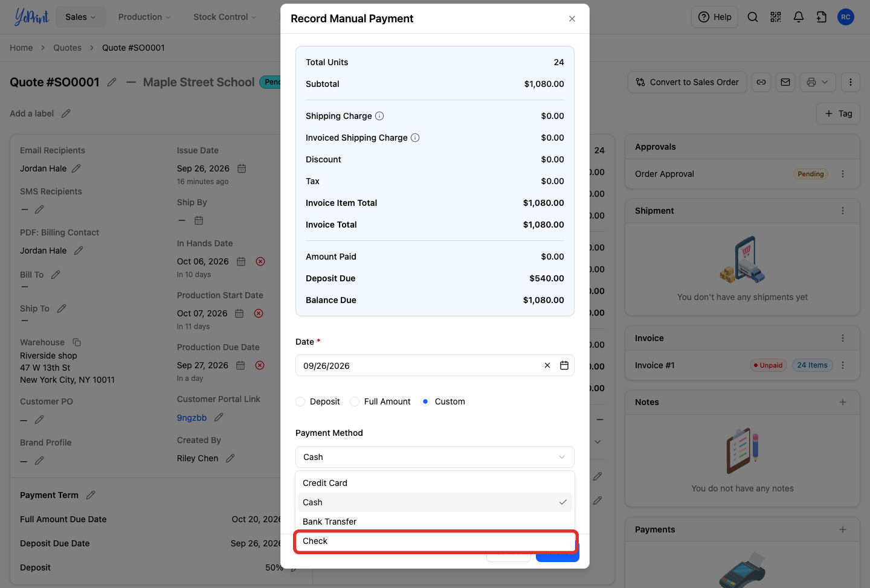Open the Sales menu
Screen dimensions: 870x588
[x=80, y=17]
